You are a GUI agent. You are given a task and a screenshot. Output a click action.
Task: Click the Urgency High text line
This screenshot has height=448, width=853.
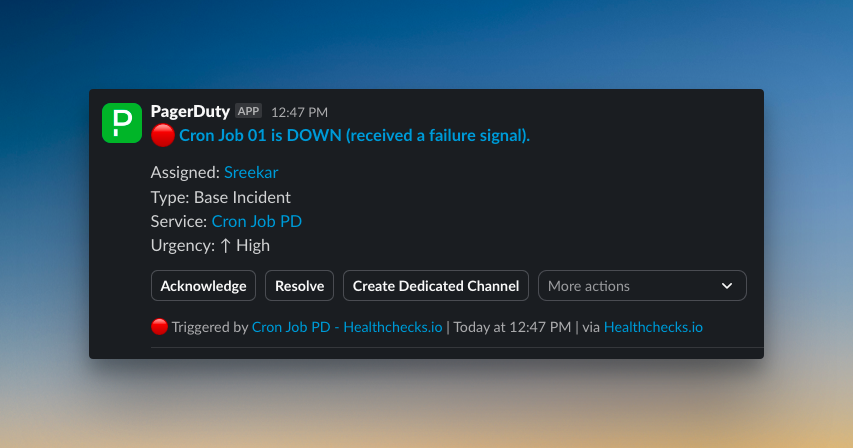point(210,246)
